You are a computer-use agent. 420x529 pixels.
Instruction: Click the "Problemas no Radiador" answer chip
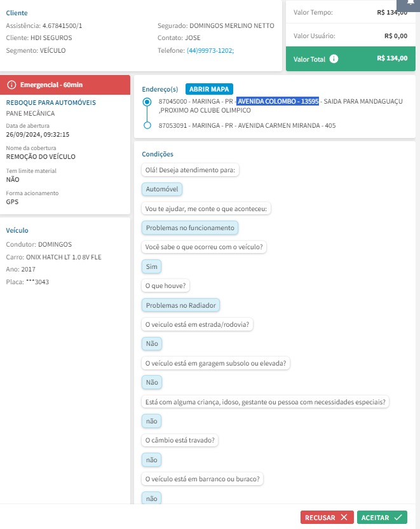(x=181, y=305)
